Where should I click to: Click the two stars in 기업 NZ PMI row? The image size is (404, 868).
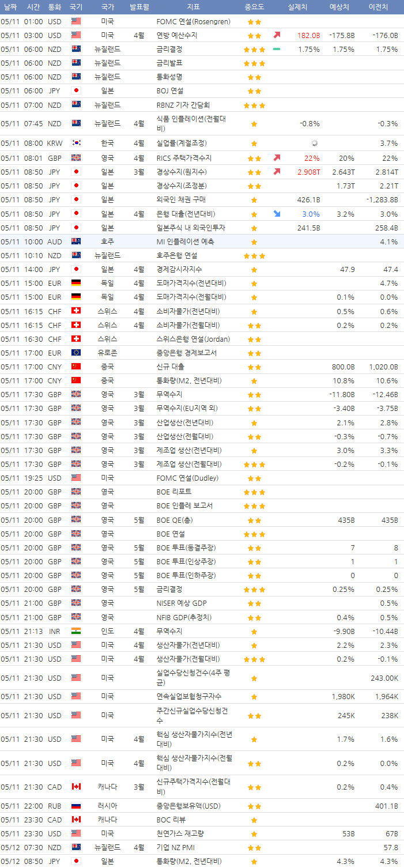click(x=254, y=848)
